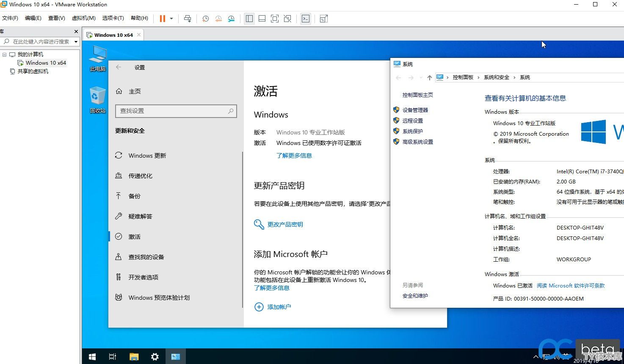Open 高级系统设置 in System window
Viewport: 624px width, 364px height.
point(418,142)
